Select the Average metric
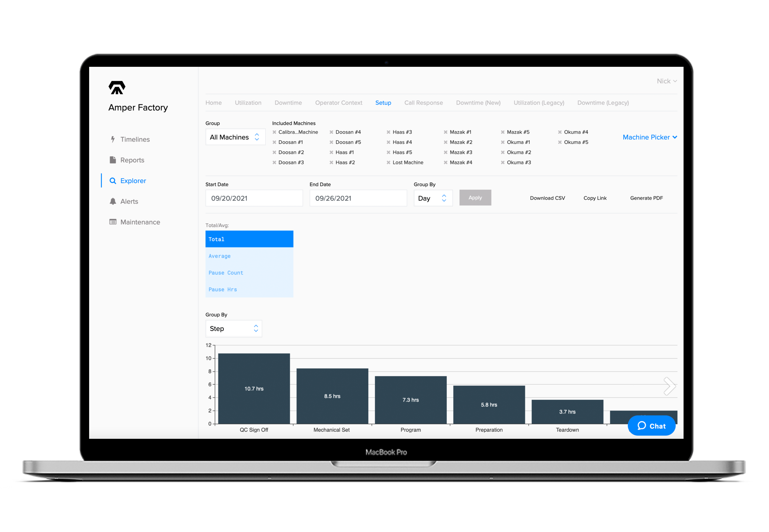Screen dimensions: 769x532 219,256
